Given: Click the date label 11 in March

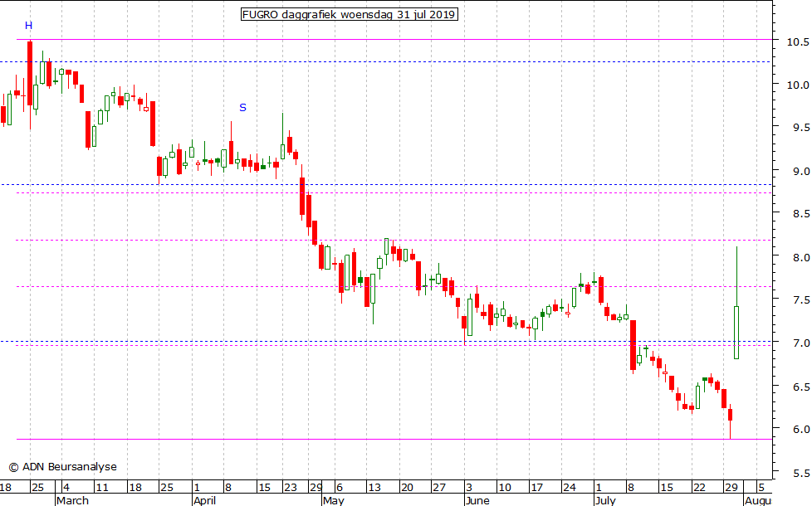Looking at the screenshot, I should 102,488.
